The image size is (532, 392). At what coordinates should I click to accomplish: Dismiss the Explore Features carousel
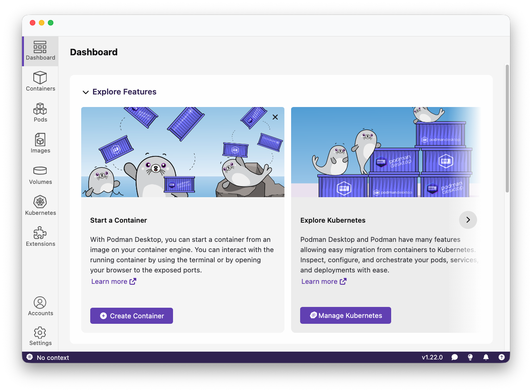click(x=275, y=117)
